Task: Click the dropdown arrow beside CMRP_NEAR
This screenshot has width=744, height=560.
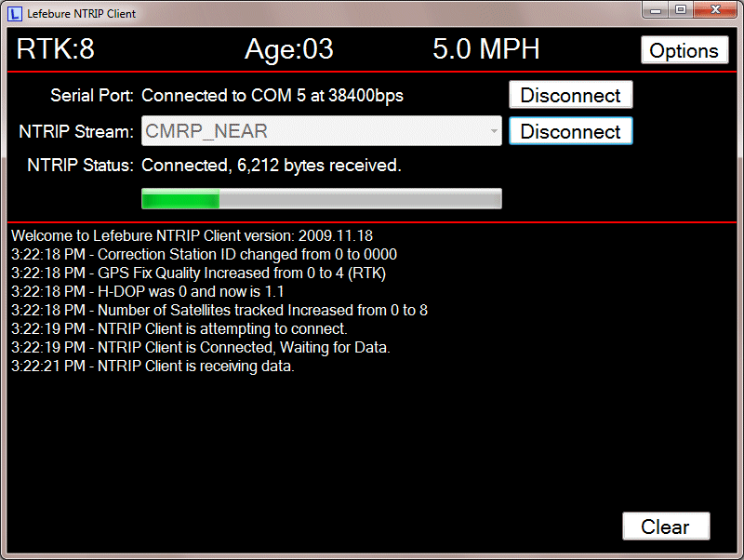Action: pos(494,131)
